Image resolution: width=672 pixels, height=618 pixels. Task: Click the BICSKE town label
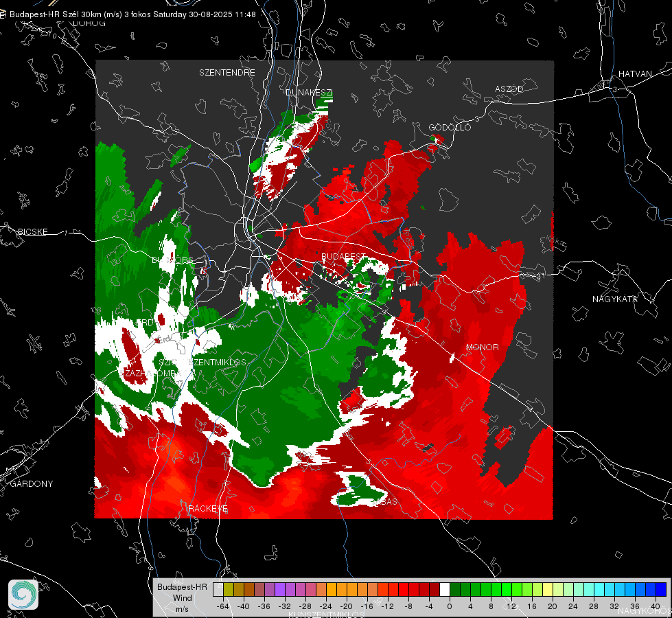(x=33, y=231)
